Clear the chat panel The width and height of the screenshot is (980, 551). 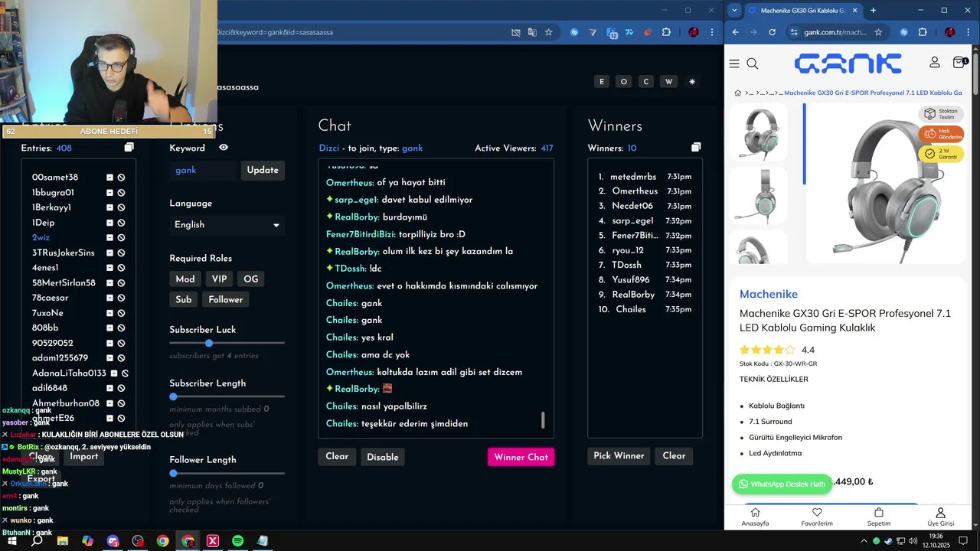click(337, 457)
